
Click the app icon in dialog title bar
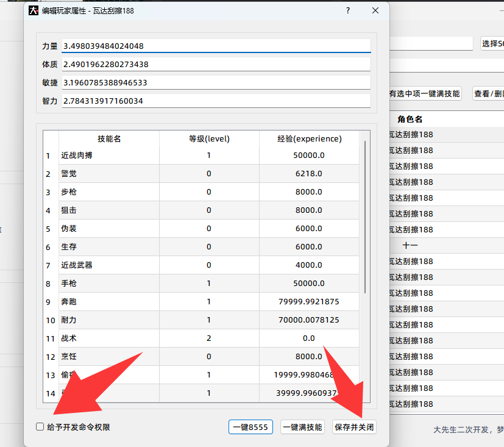point(34,11)
